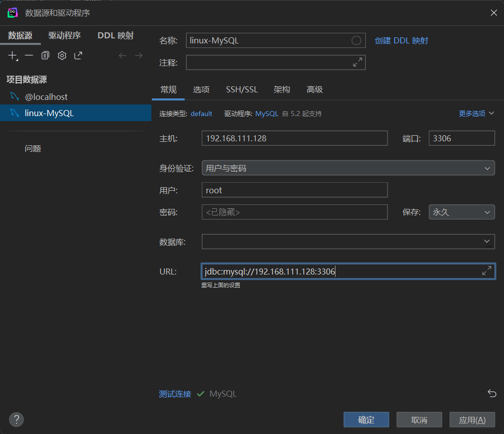Click '重写上面的设置' hint text

221,285
